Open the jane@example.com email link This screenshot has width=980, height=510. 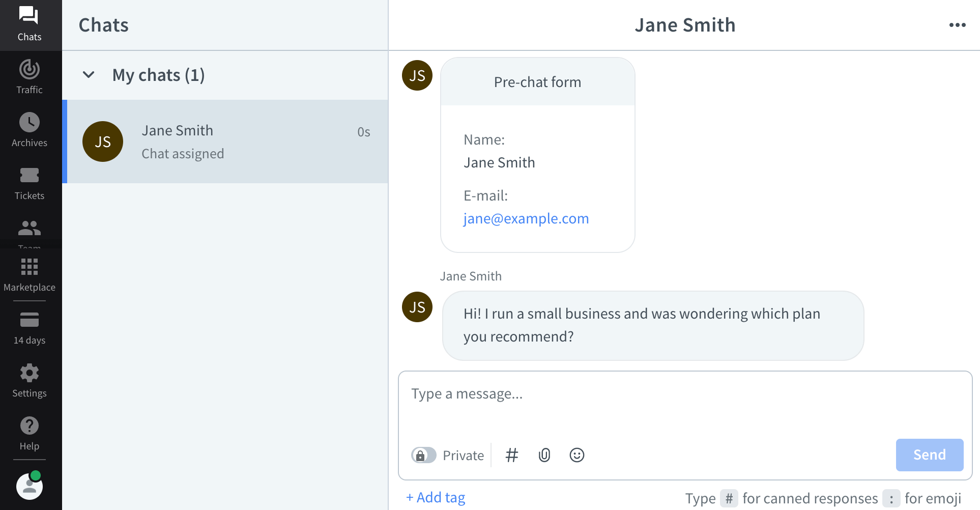526,218
